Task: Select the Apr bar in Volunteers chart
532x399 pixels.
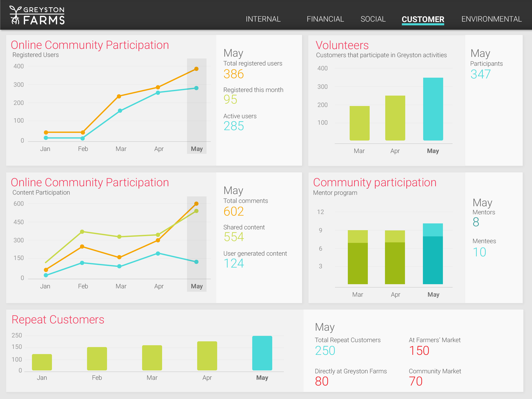Action: coord(395,118)
